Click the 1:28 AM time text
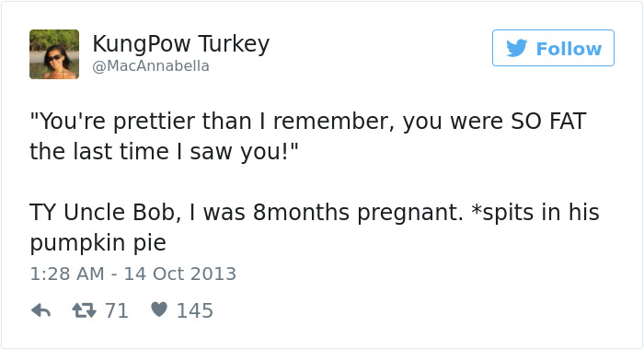 (x=67, y=274)
